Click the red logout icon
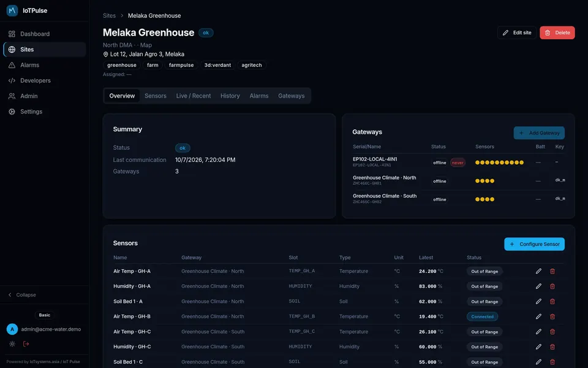 pos(26,343)
